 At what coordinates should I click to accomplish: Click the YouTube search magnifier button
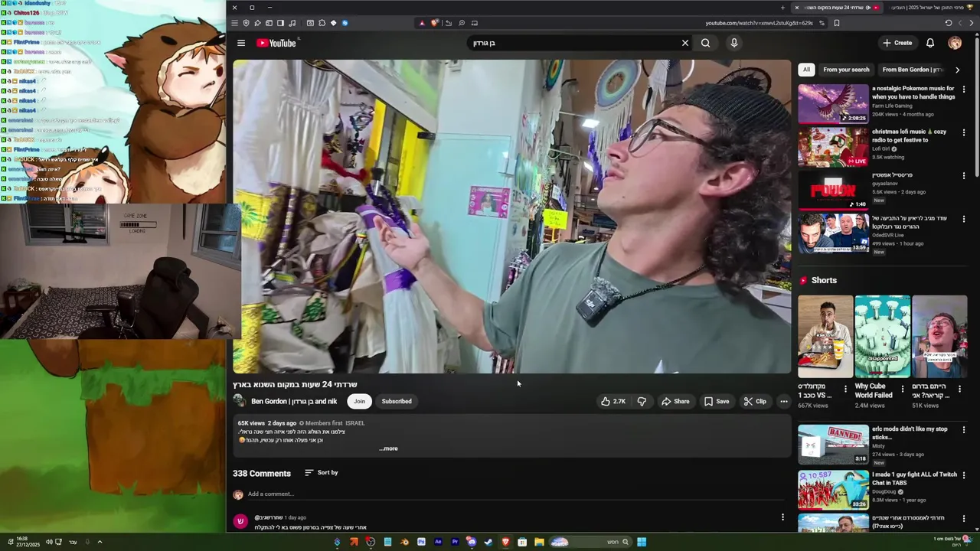point(705,43)
